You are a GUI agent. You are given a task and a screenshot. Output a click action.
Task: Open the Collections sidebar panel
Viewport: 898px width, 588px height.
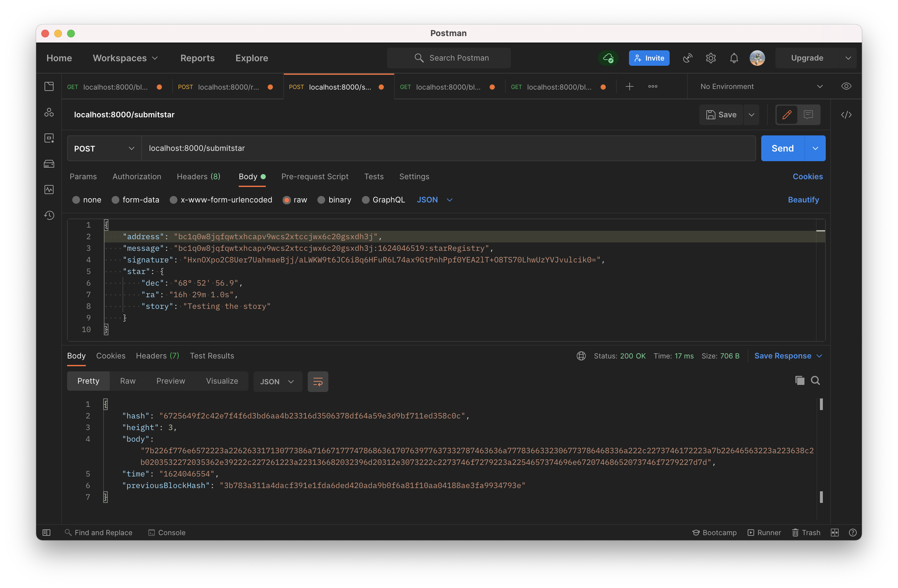tap(49, 86)
